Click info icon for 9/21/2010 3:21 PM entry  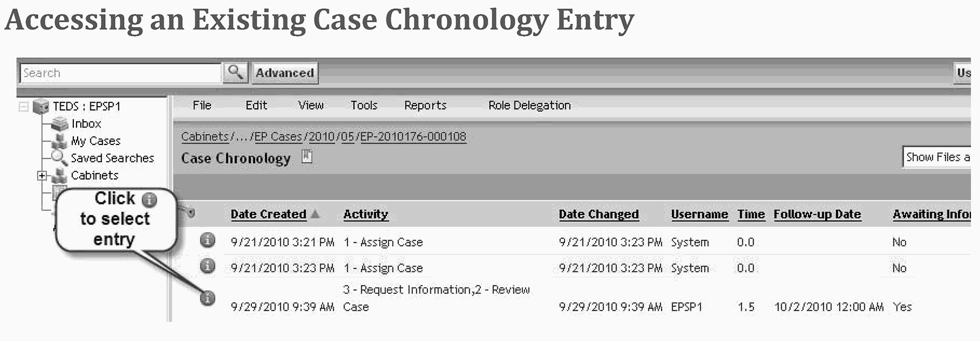(207, 240)
